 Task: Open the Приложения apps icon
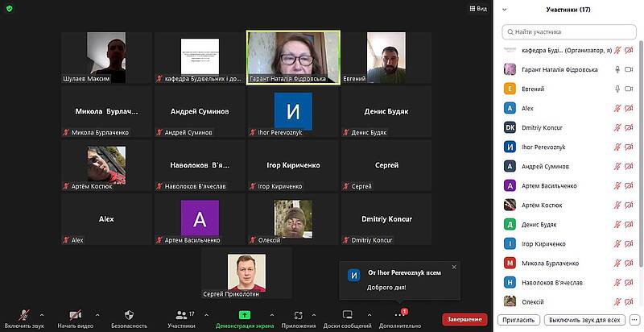coord(298,314)
